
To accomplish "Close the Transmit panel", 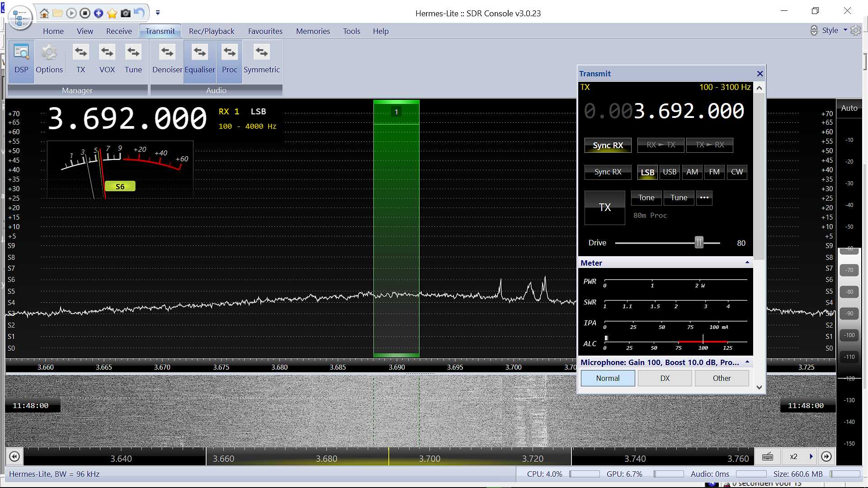I will (760, 74).
